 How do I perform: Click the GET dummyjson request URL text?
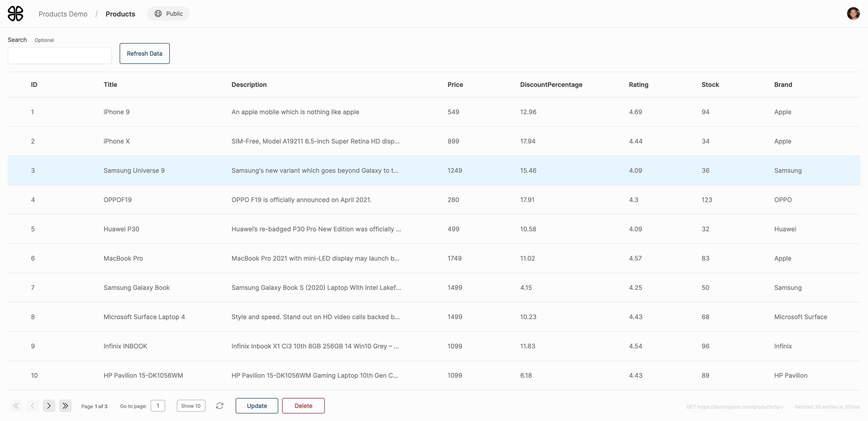tap(735, 407)
